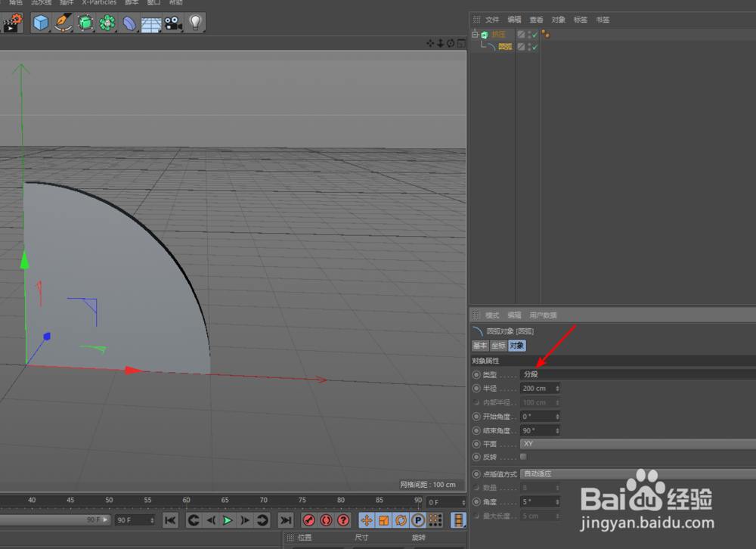The image size is (756, 549).
Task: Play animation forwards
Action: pyautogui.click(x=228, y=520)
